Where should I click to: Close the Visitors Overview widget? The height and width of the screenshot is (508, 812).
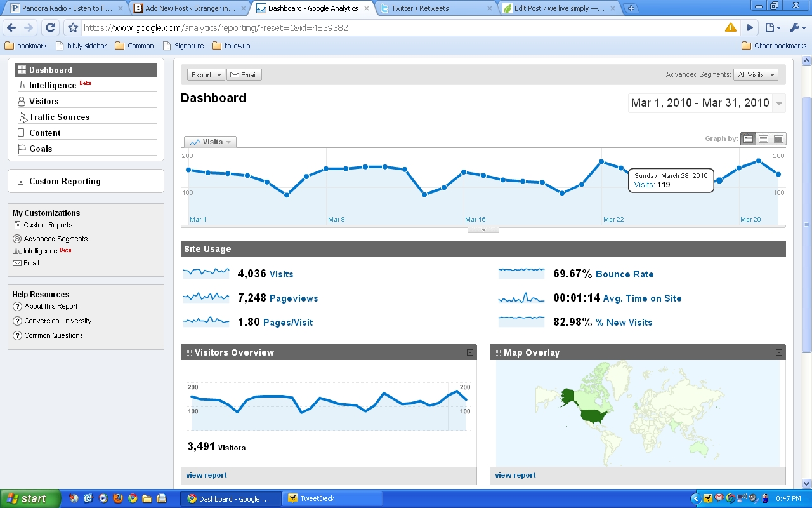coord(470,352)
